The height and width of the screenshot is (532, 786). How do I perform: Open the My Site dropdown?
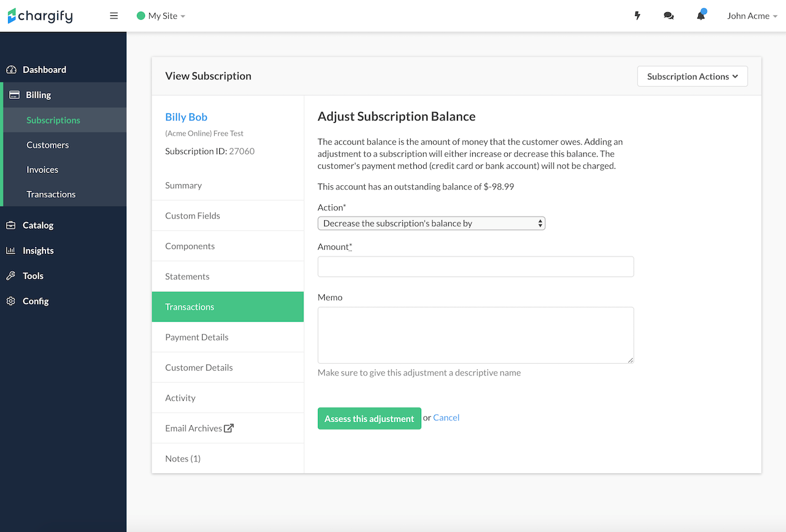[161, 16]
